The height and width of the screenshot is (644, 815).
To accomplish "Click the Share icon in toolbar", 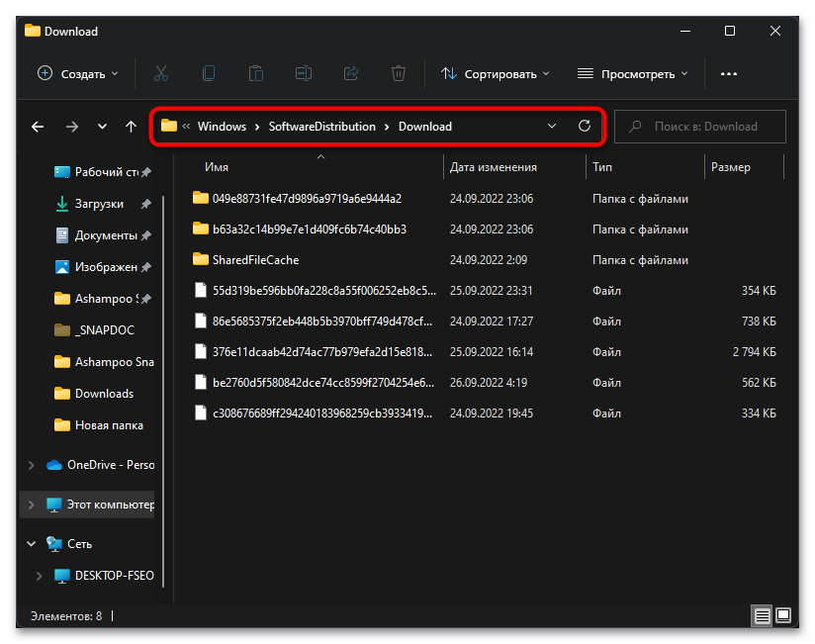I will tap(351, 74).
